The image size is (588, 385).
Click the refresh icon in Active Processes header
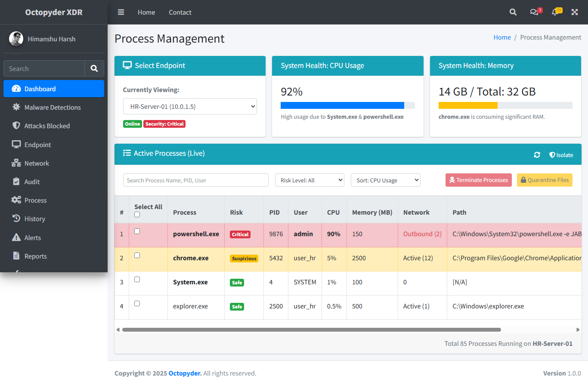tap(537, 155)
